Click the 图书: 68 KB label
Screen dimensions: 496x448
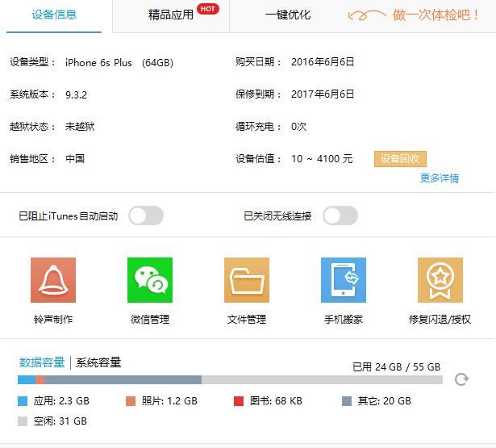point(276,401)
